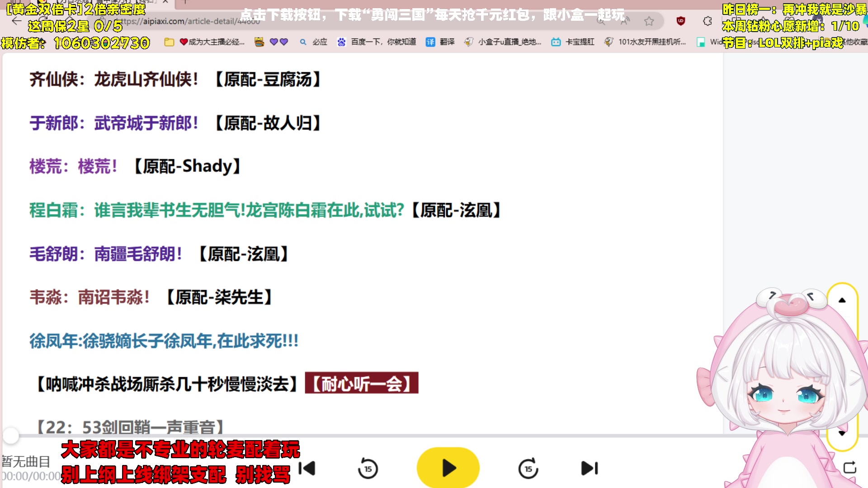Jump back to the previous track
This screenshot has height=488, width=868.
coord(307,469)
